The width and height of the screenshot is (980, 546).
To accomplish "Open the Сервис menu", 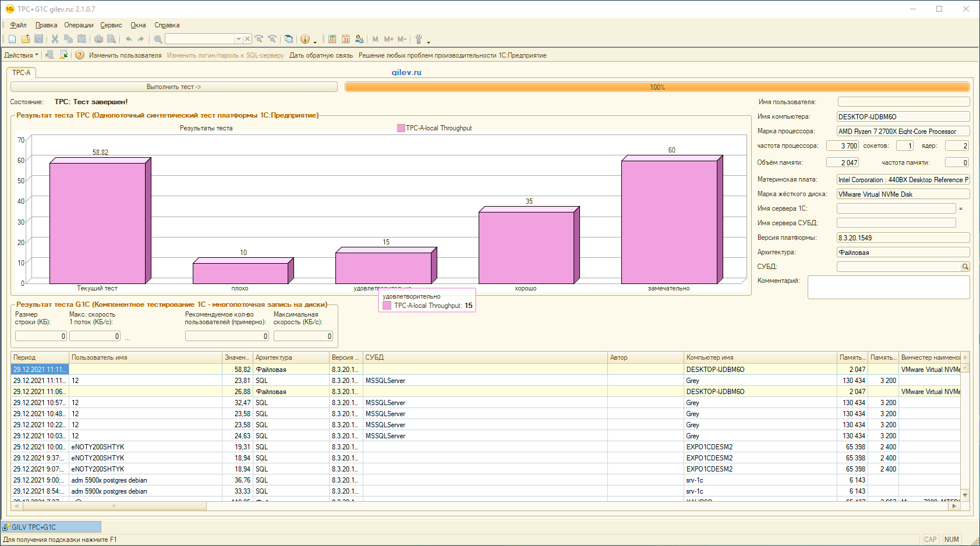I will (x=111, y=25).
